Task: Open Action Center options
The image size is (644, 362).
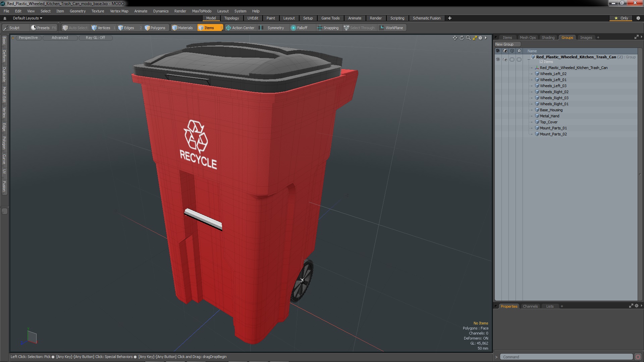Action: tap(240, 28)
